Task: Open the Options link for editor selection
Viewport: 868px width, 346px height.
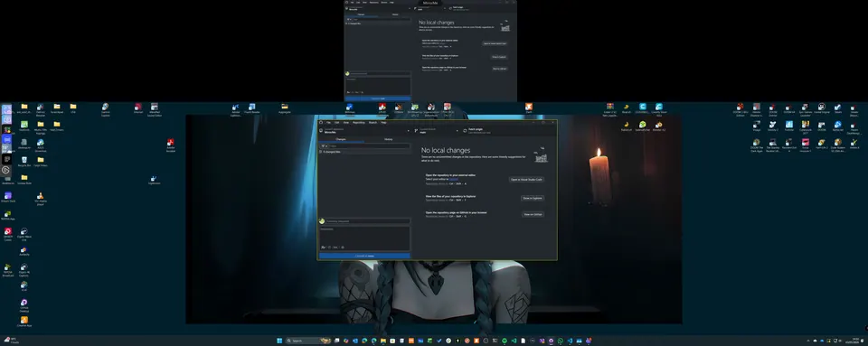Action: click(x=453, y=179)
